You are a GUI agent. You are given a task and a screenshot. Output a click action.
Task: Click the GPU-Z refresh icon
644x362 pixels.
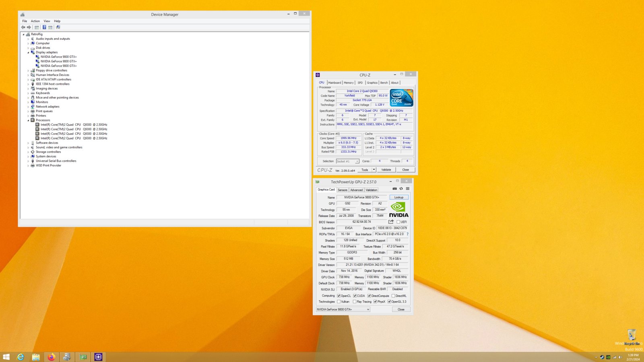pyautogui.click(x=401, y=189)
